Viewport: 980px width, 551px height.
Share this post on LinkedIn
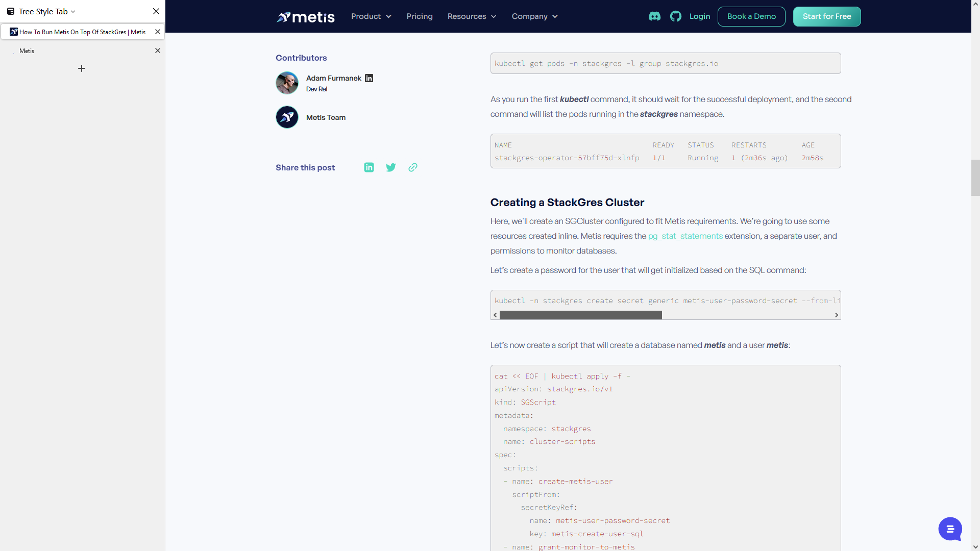point(369,167)
